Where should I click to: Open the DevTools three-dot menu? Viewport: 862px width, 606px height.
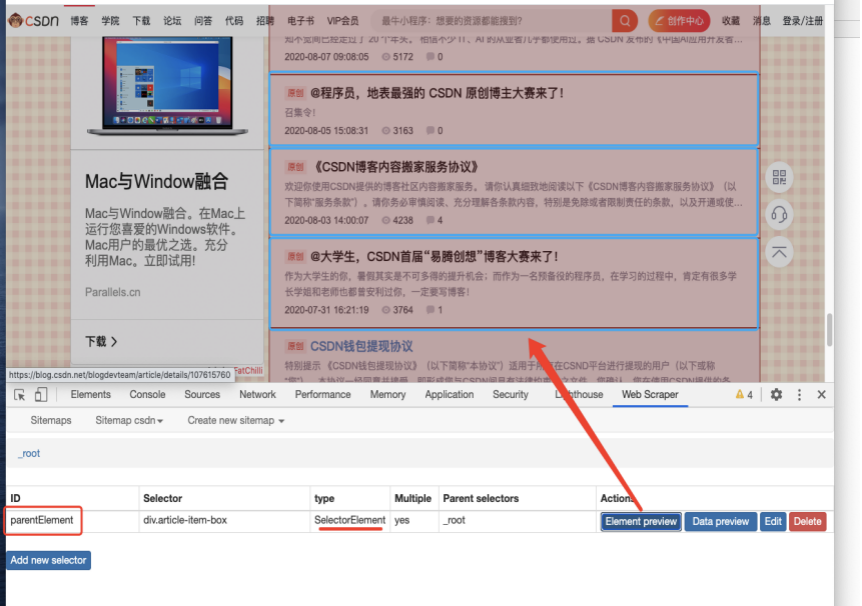[x=799, y=394]
